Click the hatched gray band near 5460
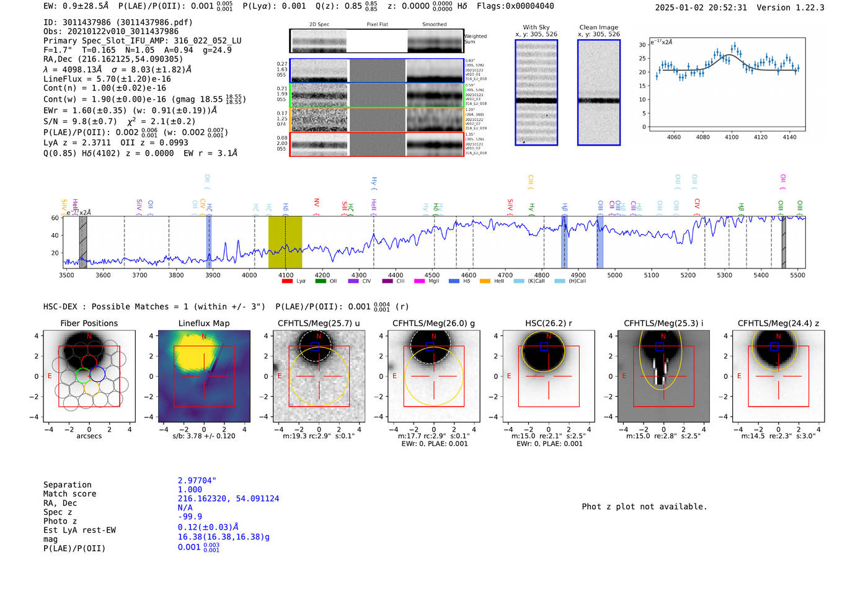 [784, 242]
